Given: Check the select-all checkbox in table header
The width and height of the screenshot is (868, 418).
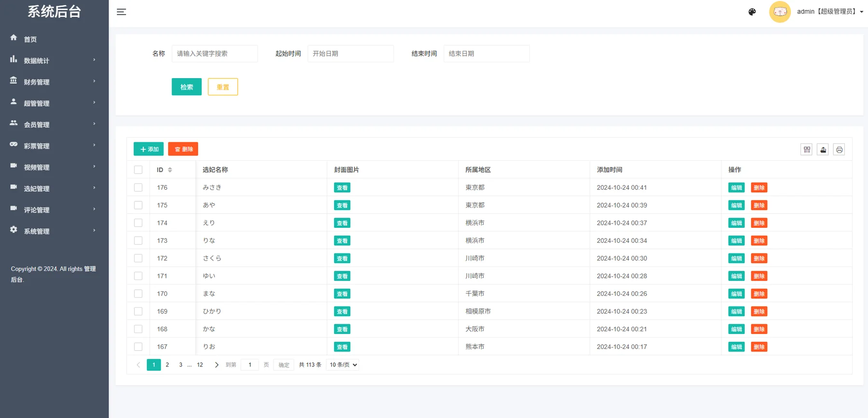Looking at the screenshot, I should (x=138, y=170).
